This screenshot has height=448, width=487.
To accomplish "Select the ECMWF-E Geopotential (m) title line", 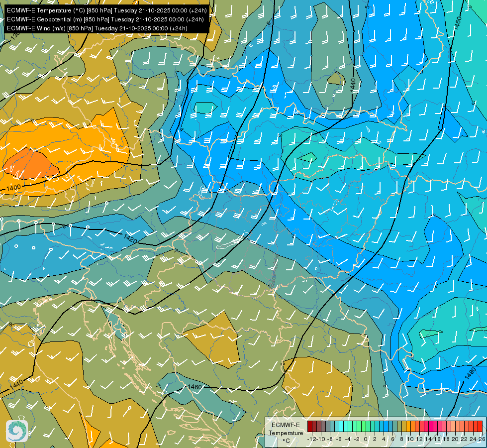I will click(105, 19).
